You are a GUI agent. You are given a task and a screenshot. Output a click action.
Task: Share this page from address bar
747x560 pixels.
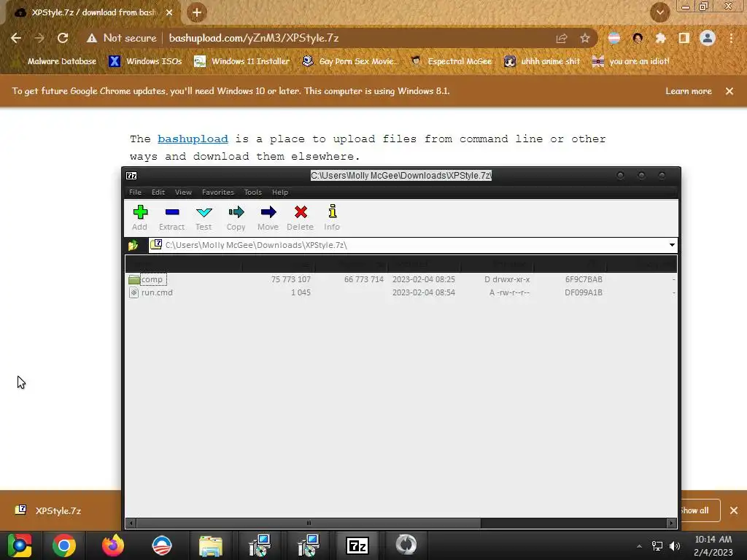click(562, 38)
